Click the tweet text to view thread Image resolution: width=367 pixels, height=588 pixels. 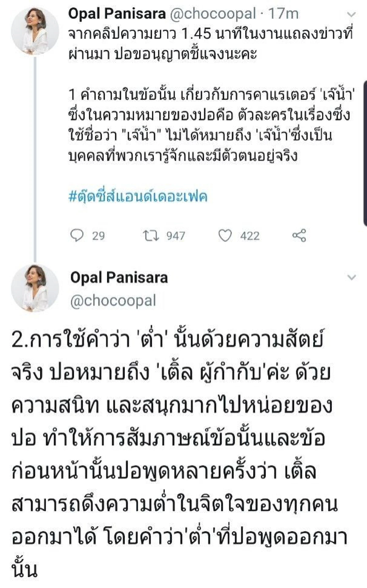click(183, 122)
